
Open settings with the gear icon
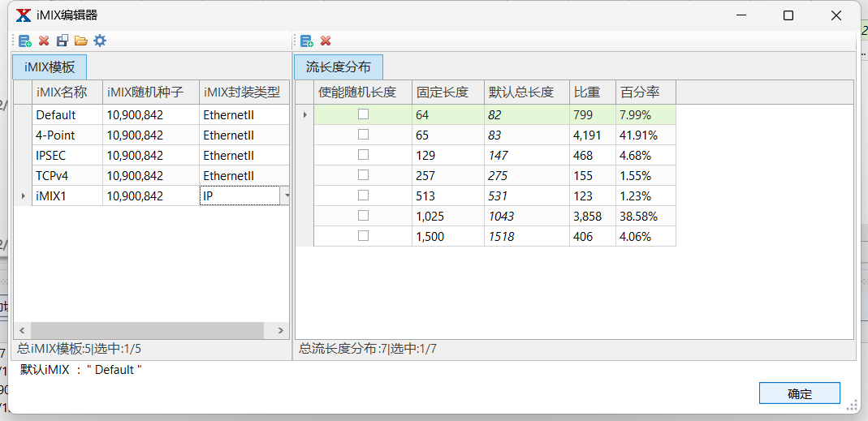100,41
